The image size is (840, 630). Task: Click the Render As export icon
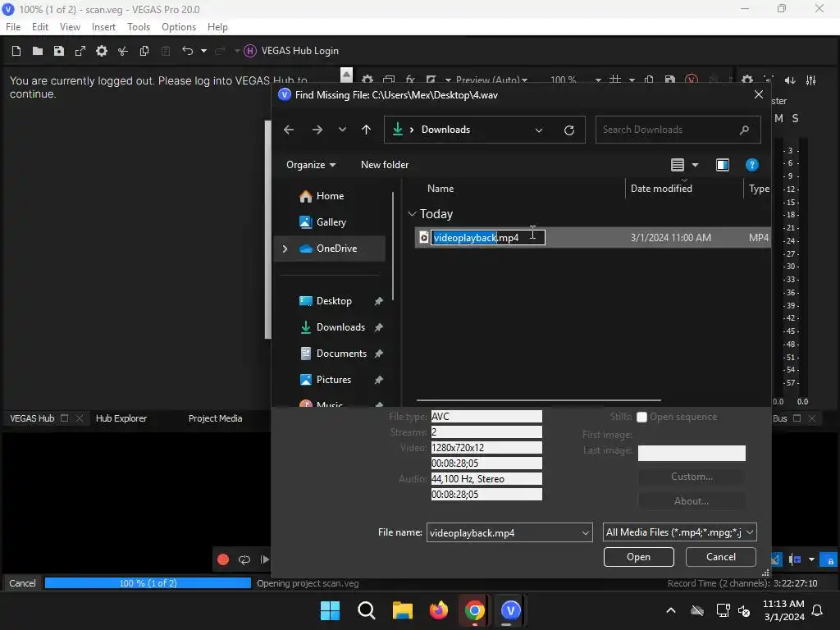point(80,51)
